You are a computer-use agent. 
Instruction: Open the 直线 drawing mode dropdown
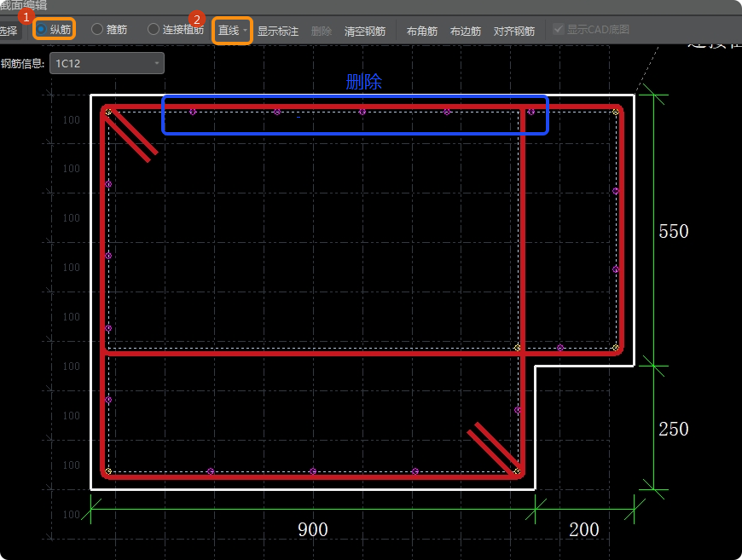click(x=232, y=31)
